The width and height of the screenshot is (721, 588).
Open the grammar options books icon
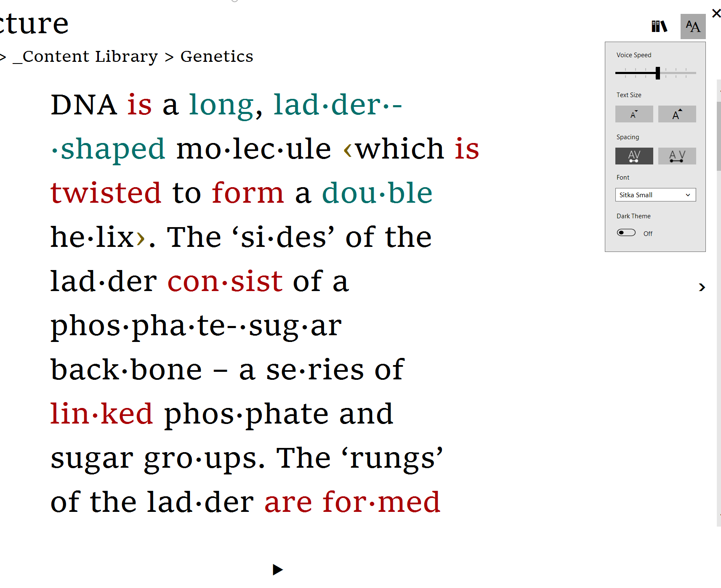(x=659, y=26)
